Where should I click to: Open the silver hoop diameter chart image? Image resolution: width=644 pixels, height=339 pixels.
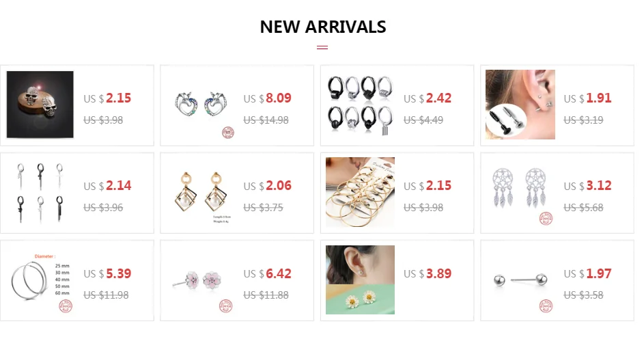40,280
